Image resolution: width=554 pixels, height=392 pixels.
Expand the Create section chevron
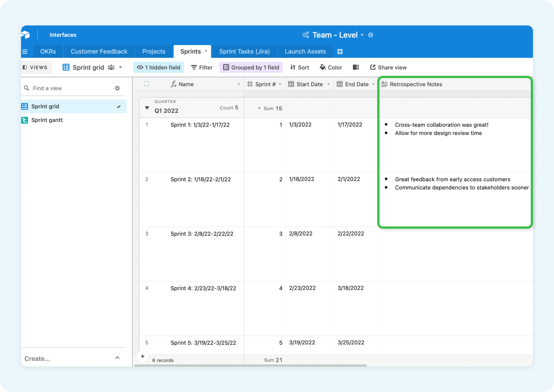pyautogui.click(x=117, y=358)
